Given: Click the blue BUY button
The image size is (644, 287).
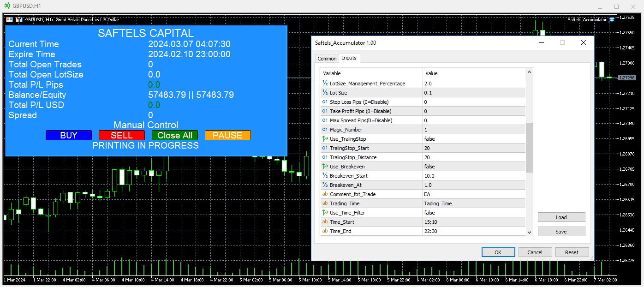Looking at the screenshot, I should 69,135.
